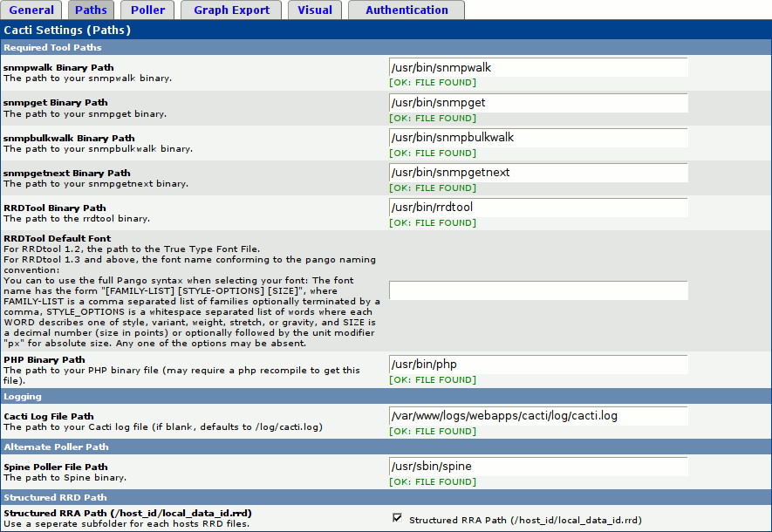Screen dimensions: 772x532
Task: Click the PHP binary file description text
Action: 181,375
